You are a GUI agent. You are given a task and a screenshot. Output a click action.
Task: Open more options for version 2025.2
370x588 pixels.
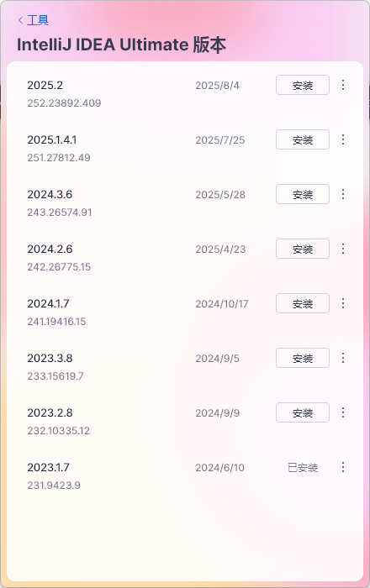(x=342, y=85)
